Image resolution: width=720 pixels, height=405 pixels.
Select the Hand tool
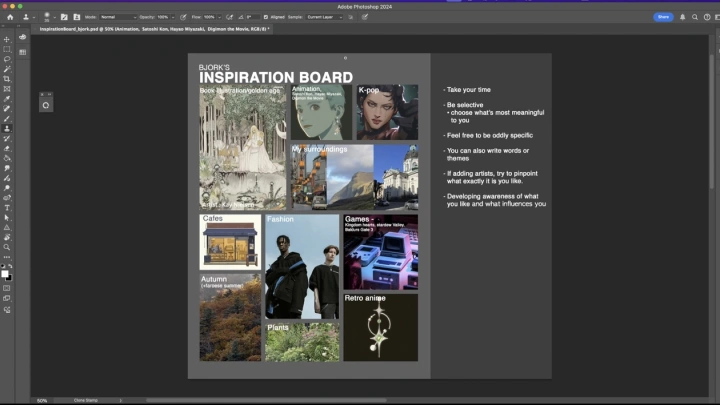[6, 237]
